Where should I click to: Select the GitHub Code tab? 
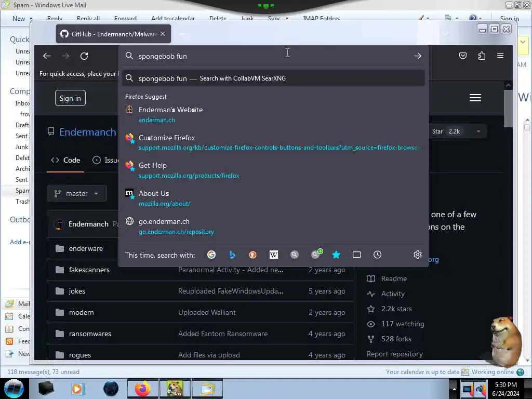65,160
